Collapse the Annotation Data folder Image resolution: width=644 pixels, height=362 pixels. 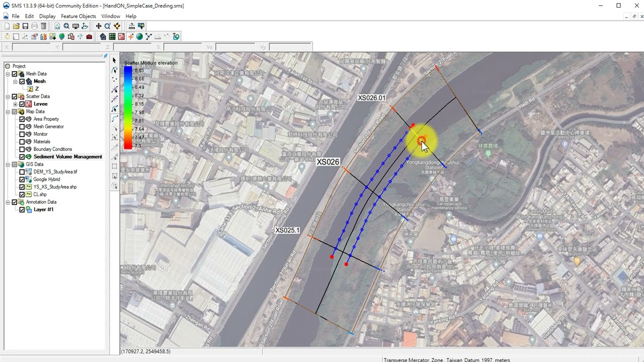(8, 202)
